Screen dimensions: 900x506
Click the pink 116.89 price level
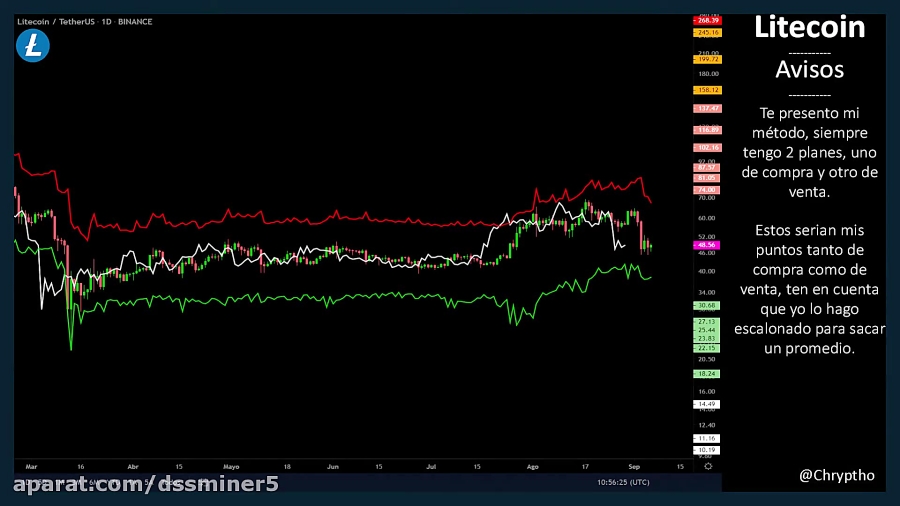[707, 130]
